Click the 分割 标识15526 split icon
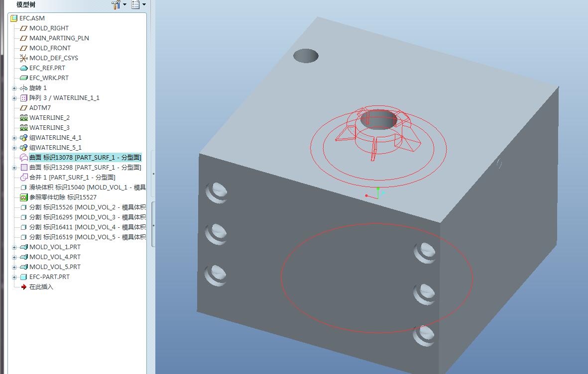The image size is (588, 374). tap(23, 207)
